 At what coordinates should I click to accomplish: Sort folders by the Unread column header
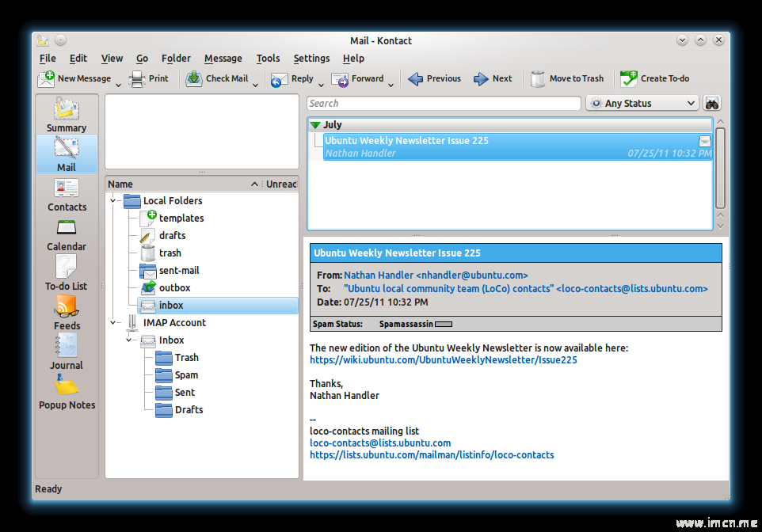(281, 184)
